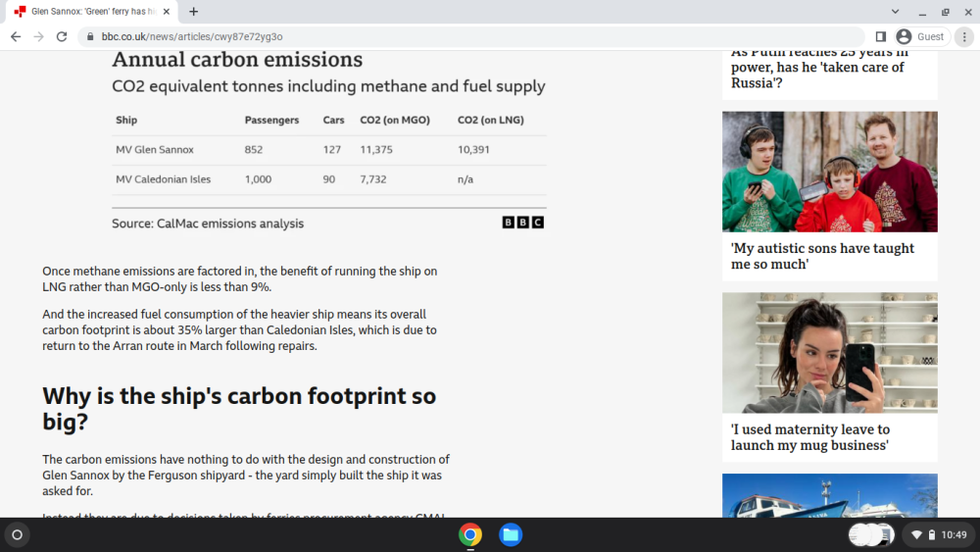Screen dimensions: 980x552
Task: Click the battery status icon
Action: pos(931,534)
